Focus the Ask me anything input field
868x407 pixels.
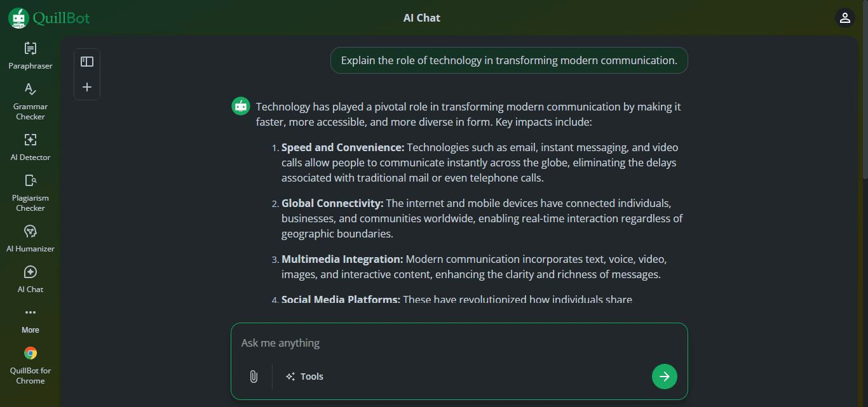click(459, 343)
